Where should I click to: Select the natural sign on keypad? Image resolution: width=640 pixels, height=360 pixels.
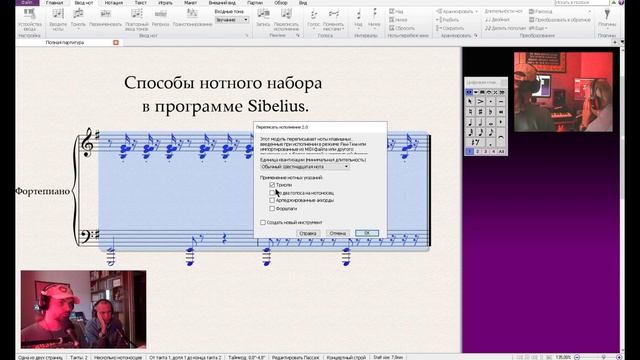click(x=470, y=111)
